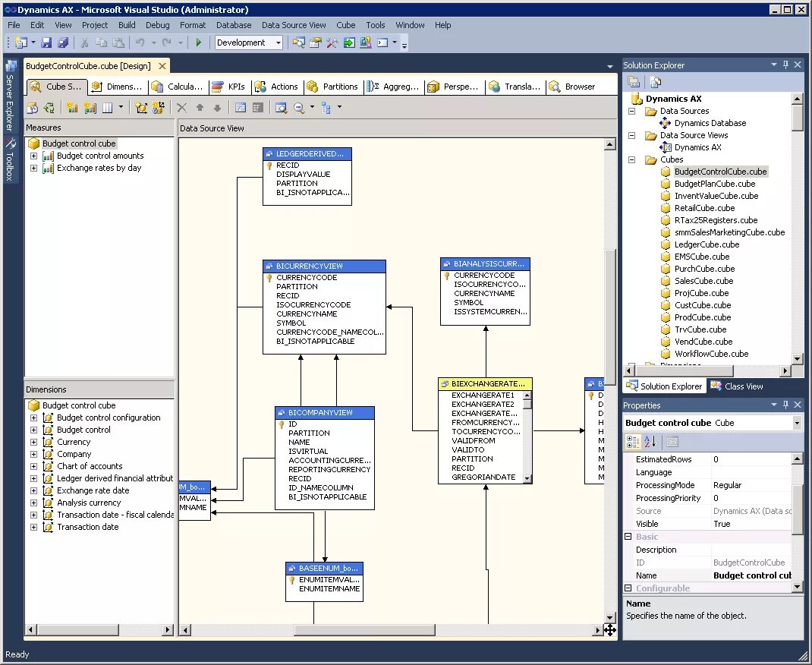Click the New Measure Group icon

coord(90,108)
